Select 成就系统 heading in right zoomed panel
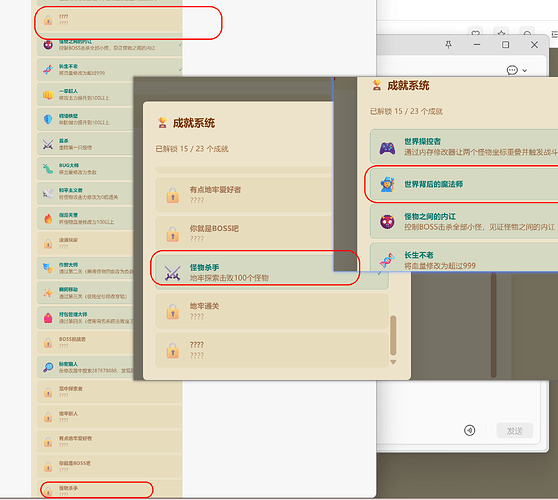558x500 pixels. tap(408, 85)
